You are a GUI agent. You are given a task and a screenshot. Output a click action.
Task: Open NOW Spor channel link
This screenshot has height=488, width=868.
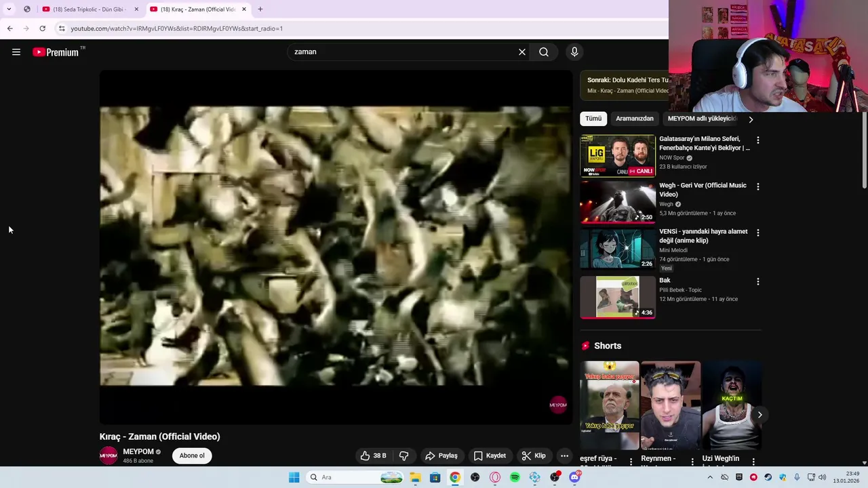672,158
